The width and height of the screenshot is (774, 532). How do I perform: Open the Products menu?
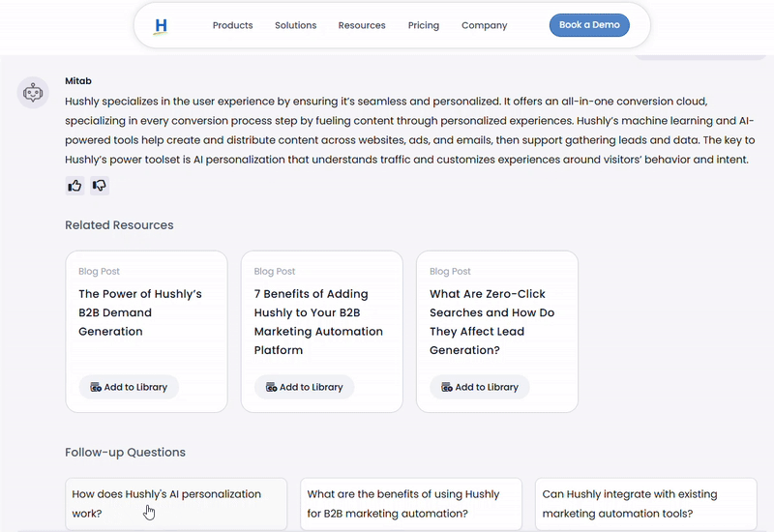pos(232,25)
